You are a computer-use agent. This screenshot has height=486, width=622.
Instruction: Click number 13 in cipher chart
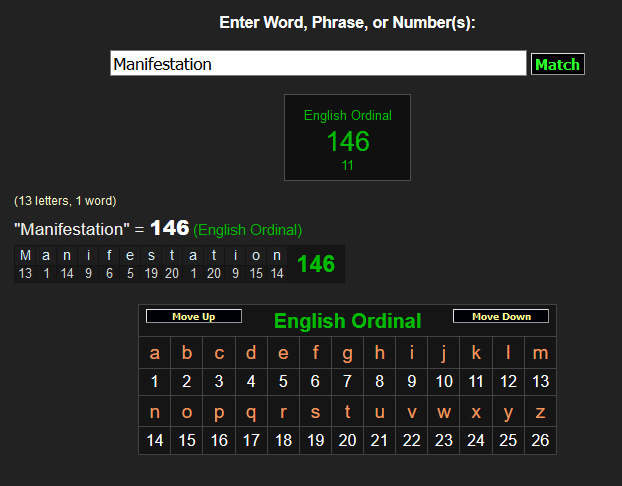(540, 381)
